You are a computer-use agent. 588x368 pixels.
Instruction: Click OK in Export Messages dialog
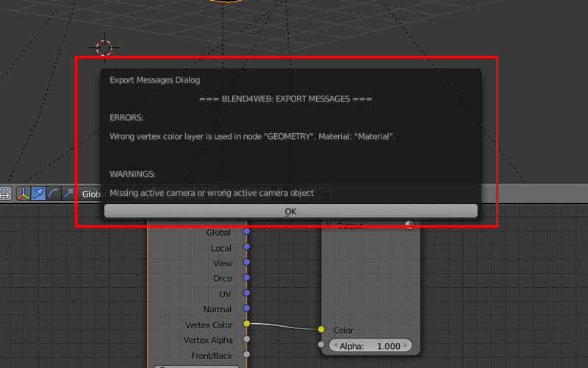point(290,211)
